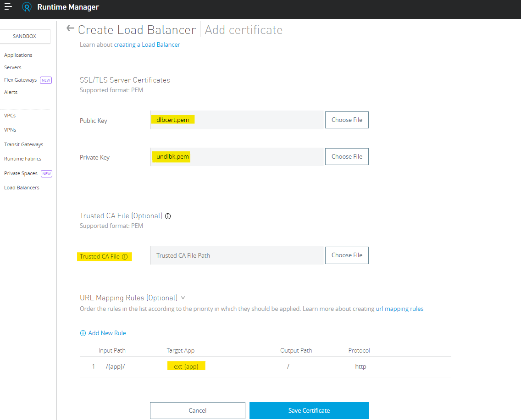Click info icon next to Trusted CA File heading
This screenshot has width=521, height=420.
pyautogui.click(x=168, y=216)
